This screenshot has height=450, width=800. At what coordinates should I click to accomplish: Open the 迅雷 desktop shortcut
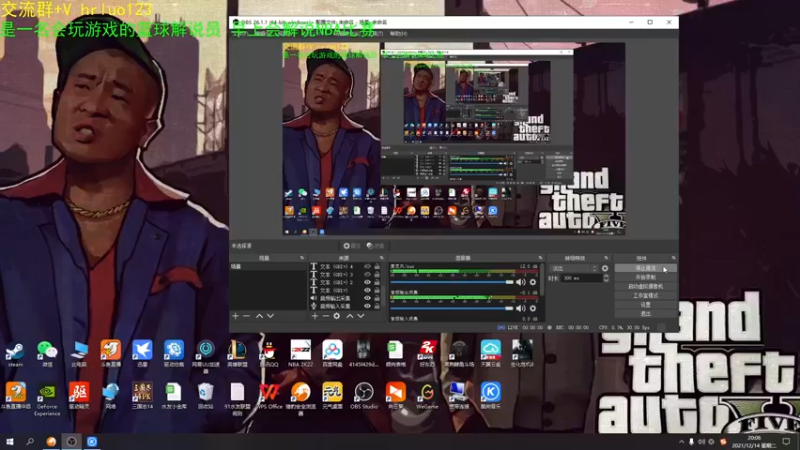(142, 354)
